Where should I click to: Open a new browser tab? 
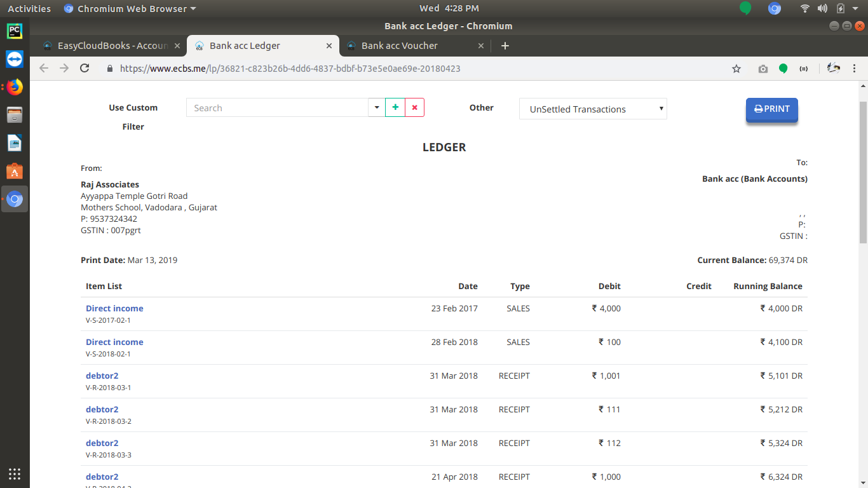click(505, 46)
